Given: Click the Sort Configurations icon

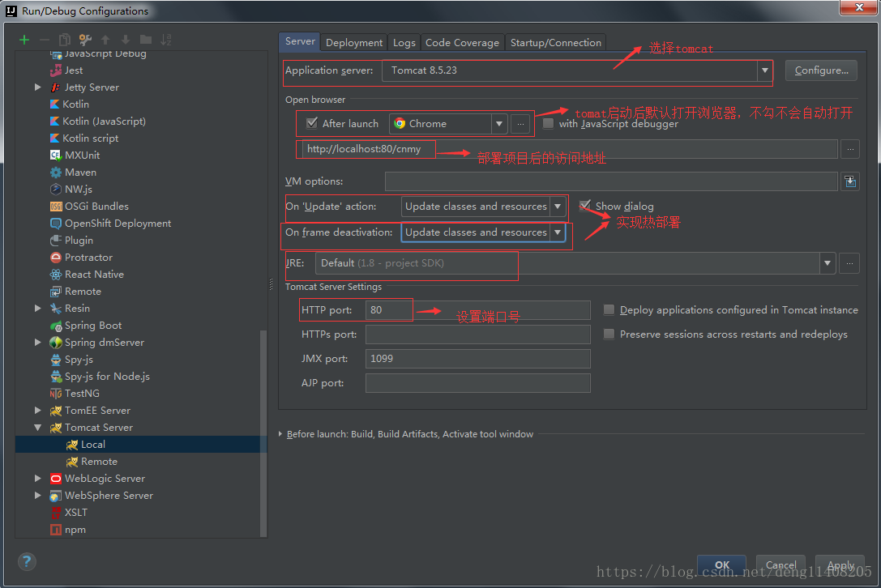Looking at the screenshot, I should click(x=166, y=40).
